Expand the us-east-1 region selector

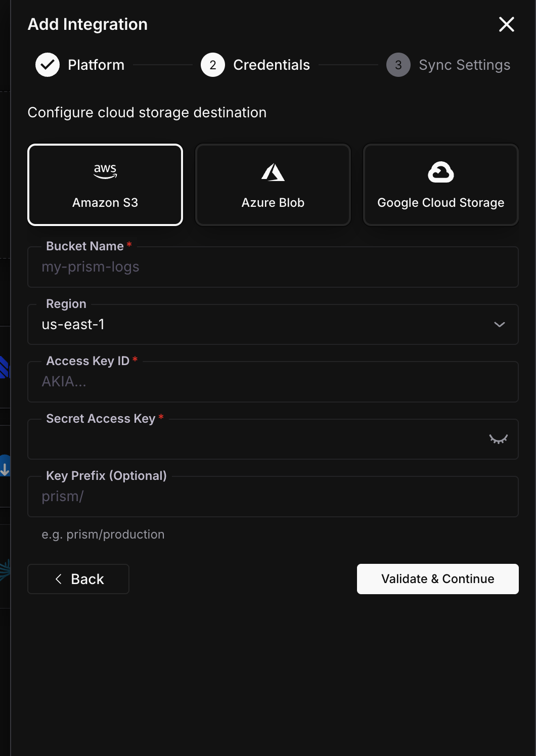(273, 325)
